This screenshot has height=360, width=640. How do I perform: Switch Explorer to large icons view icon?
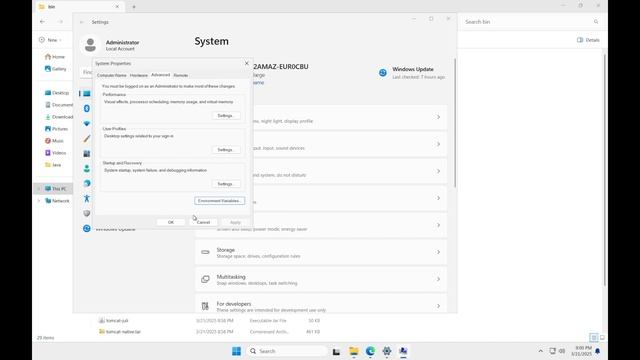(602, 338)
